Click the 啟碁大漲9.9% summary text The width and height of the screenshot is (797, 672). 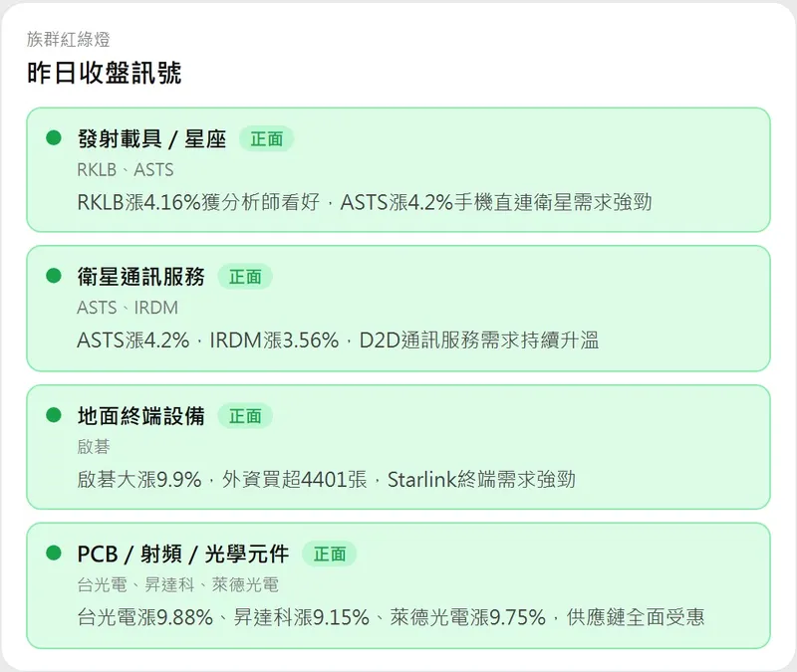click(326, 480)
